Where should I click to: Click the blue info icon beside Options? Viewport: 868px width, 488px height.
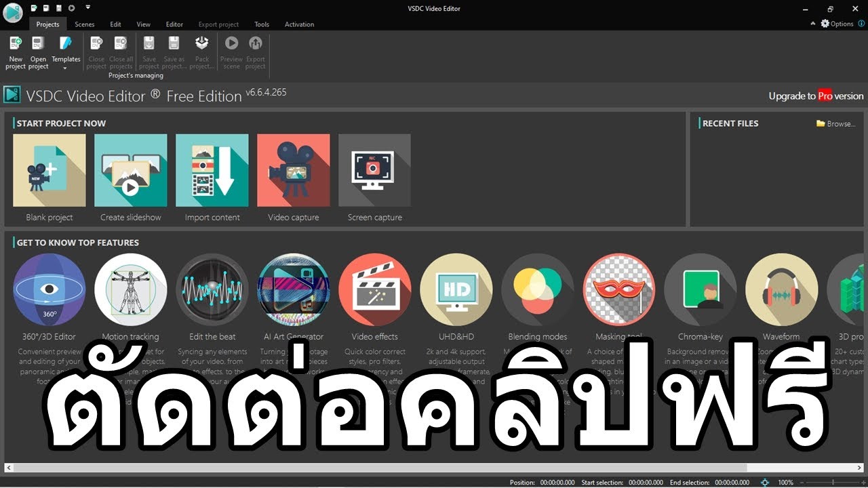click(x=861, y=24)
